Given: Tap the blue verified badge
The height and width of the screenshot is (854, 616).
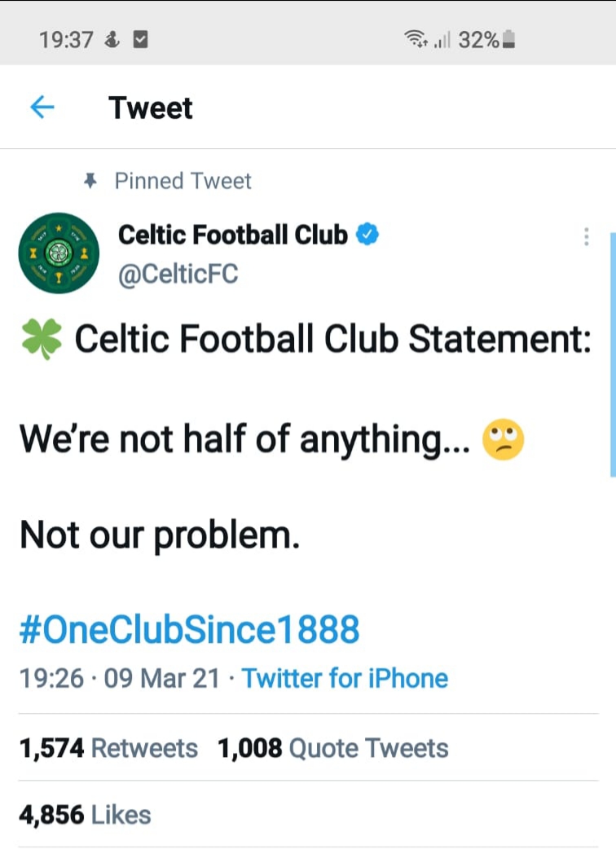Looking at the screenshot, I should coord(367,235).
